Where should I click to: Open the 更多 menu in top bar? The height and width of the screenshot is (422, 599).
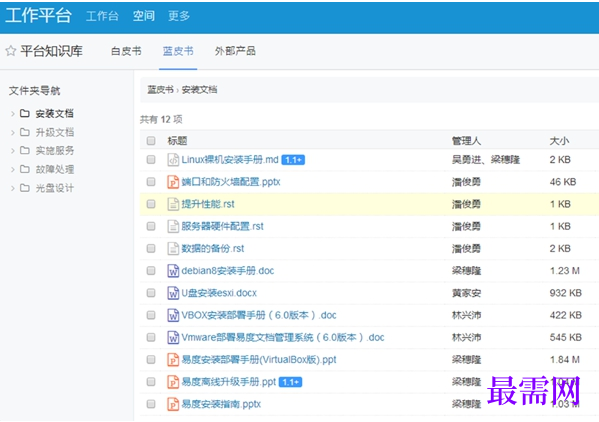[179, 16]
